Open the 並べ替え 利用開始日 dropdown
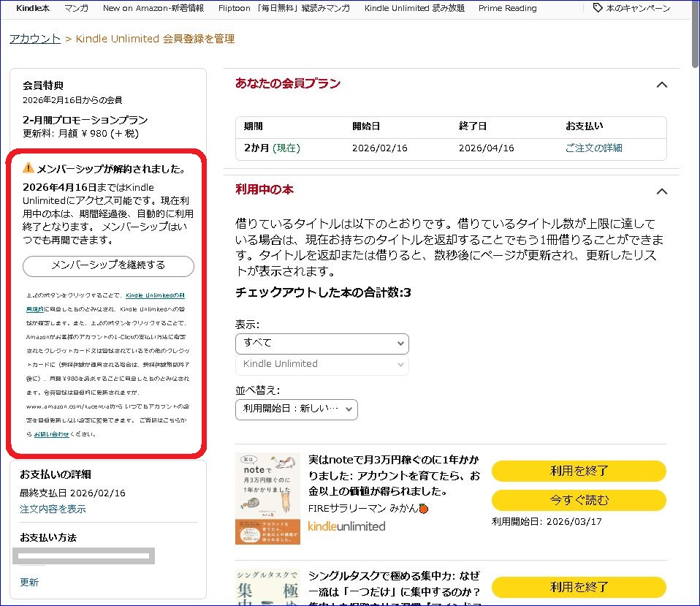Viewport: 700px width, 606px height. [297, 409]
